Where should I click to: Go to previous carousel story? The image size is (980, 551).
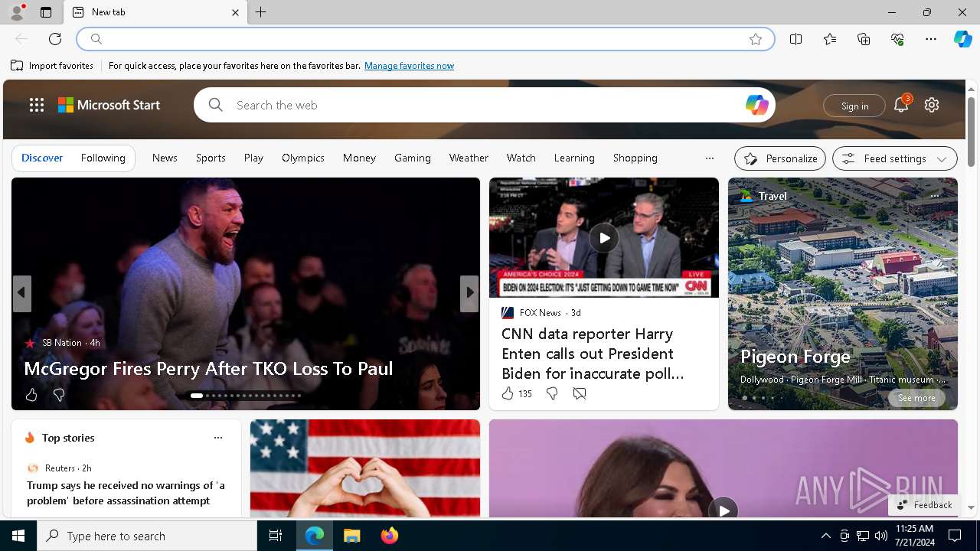click(x=21, y=292)
